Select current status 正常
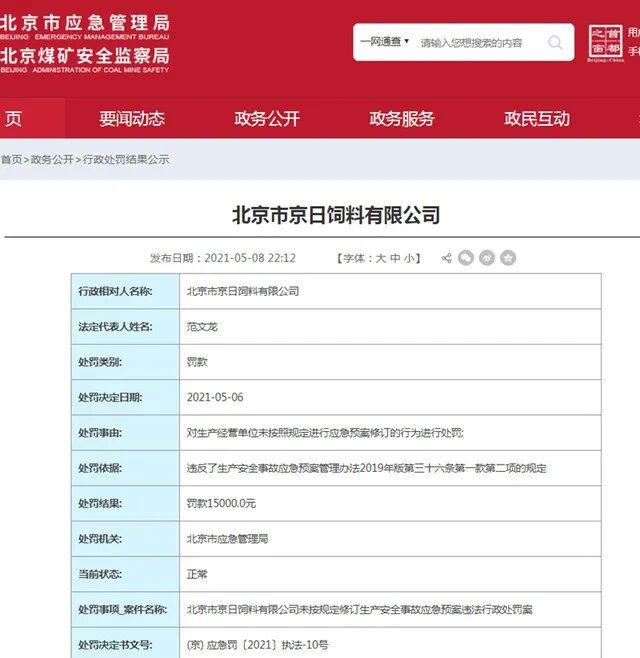This screenshot has width=640, height=658. (197, 574)
